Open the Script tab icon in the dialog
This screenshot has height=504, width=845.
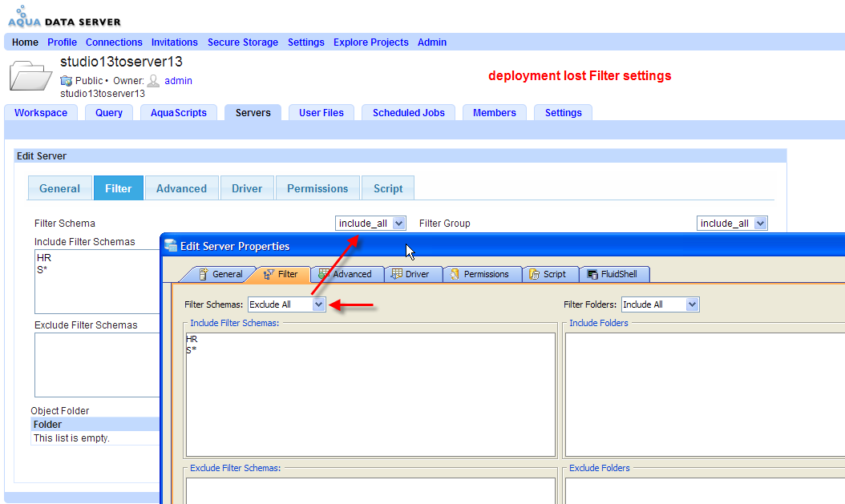click(x=533, y=273)
